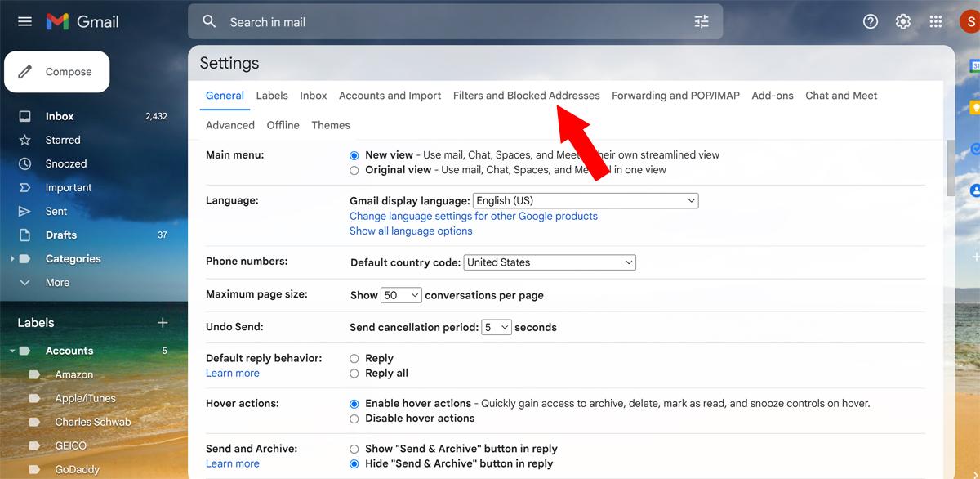The width and height of the screenshot is (980, 479).
Task: Click the search options filter icon
Action: point(702,22)
